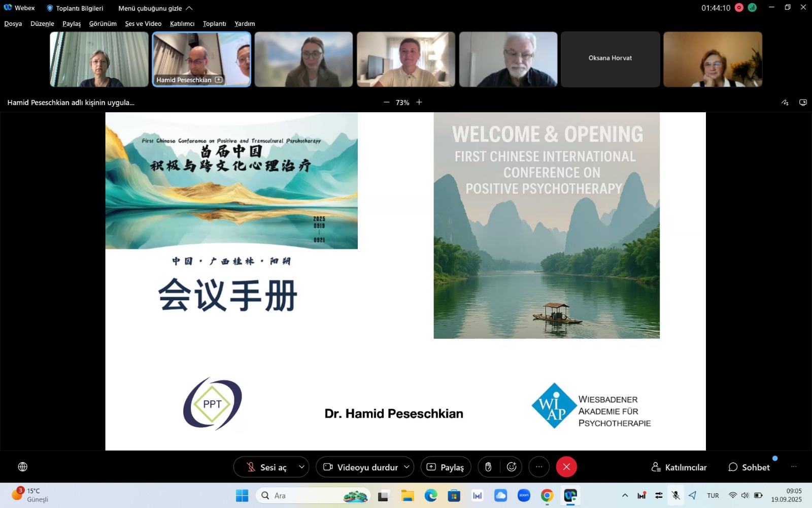
Task: Open the emoji reactions icon
Action: point(512,467)
